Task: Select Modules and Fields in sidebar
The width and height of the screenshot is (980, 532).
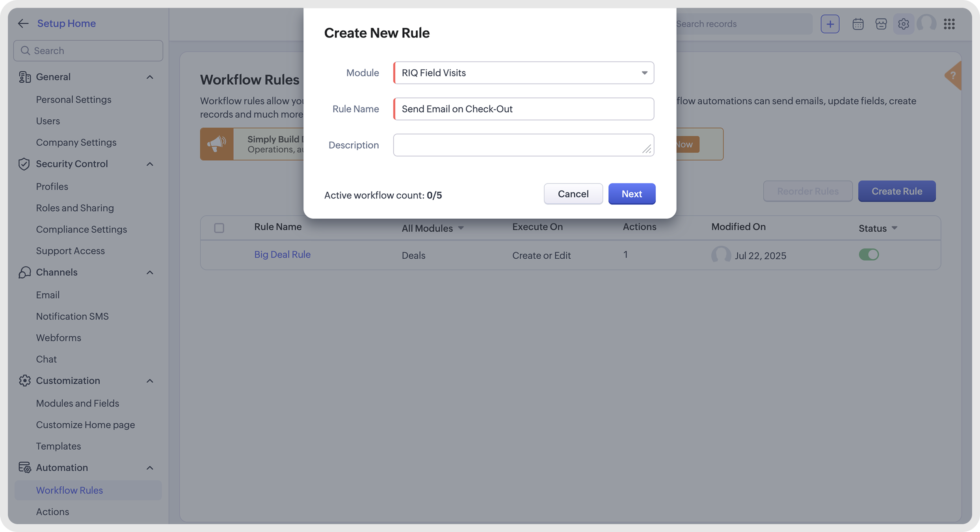Action: coord(77,403)
